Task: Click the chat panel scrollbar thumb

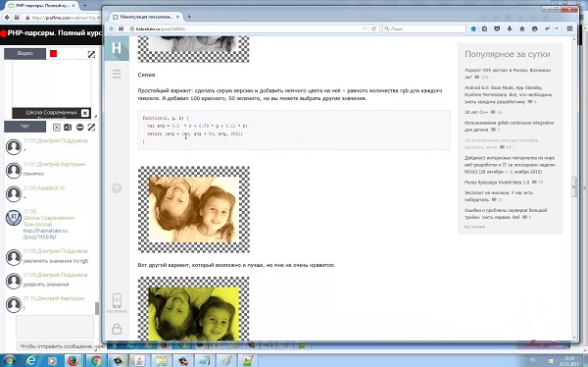Action: (97, 308)
